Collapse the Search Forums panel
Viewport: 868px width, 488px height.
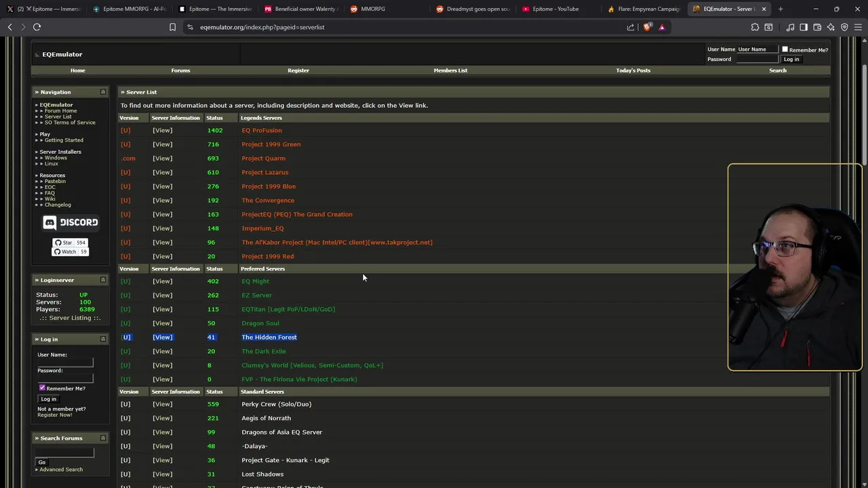103,438
